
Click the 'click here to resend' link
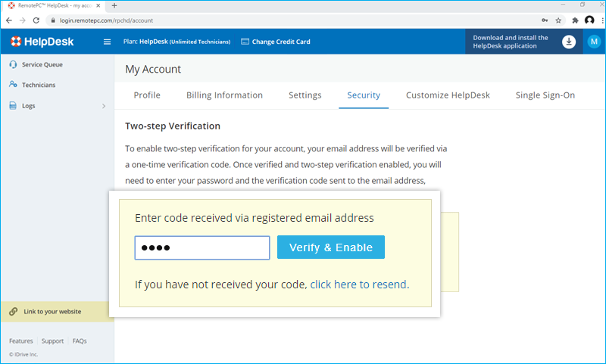pyautogui.click(x=358, y=285)
